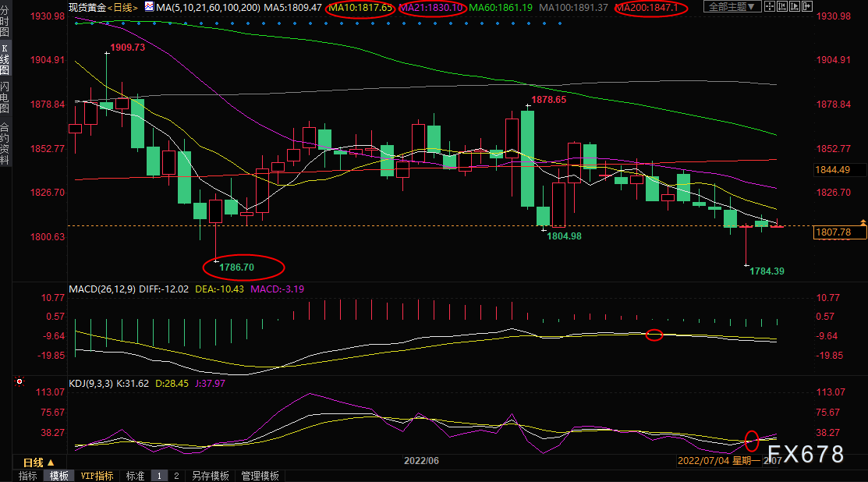868x482 pixels.
Task: Select template number 1
Action: (159, 476)
